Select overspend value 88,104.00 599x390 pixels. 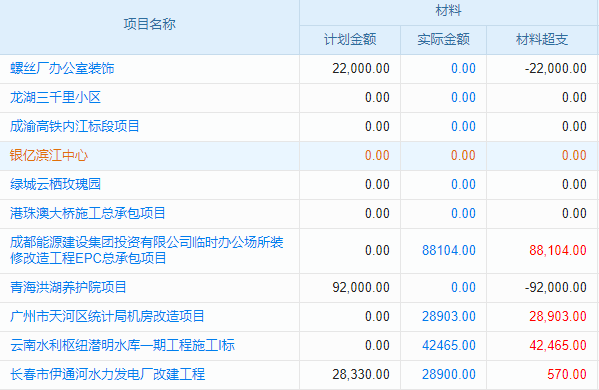tap(558, 250)
